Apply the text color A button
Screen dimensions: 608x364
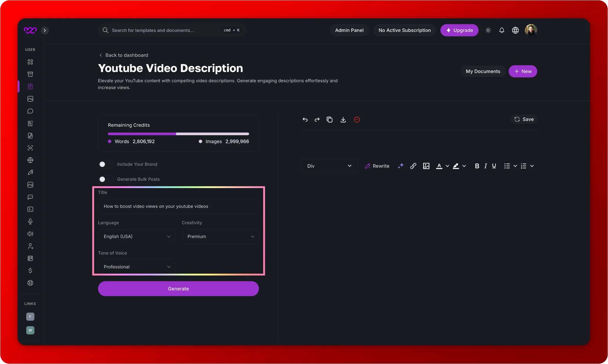pos(439,166)
